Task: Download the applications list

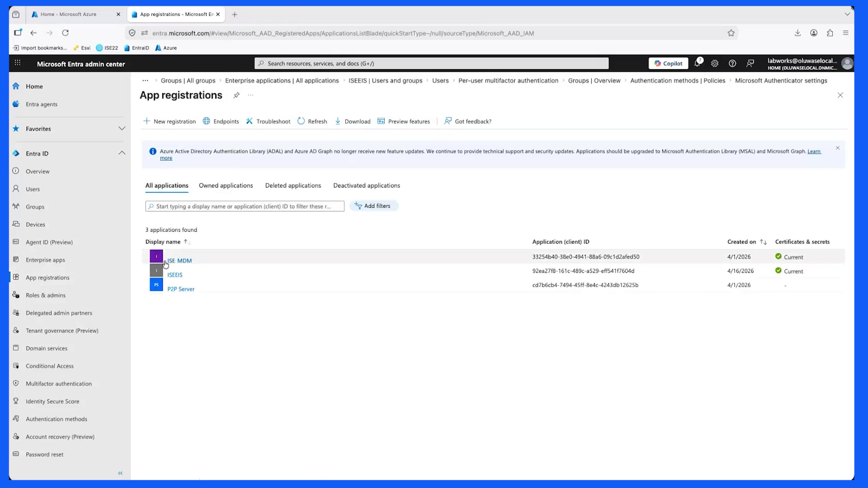Action: (x=353, y=121)
